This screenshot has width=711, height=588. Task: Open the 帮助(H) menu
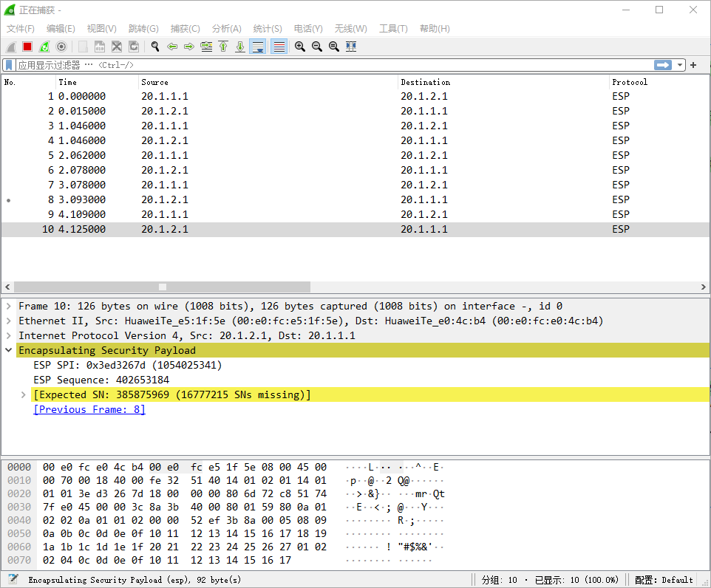(x=435, y=29)
